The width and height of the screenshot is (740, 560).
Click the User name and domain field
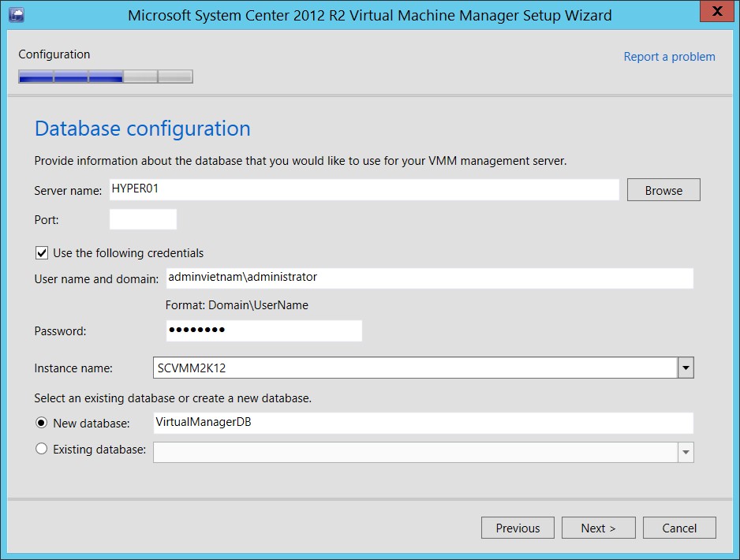click(x=429, y=278)
